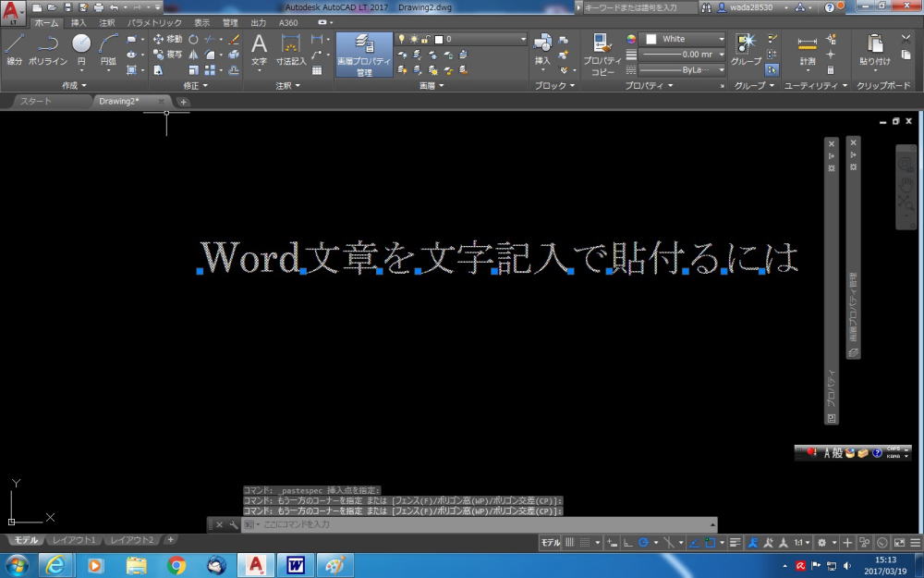Screen dimensions: 924x578
Task: Pick the 円弧 (Arc) tool
Action: pyautogui.click(x=108, y=49)
